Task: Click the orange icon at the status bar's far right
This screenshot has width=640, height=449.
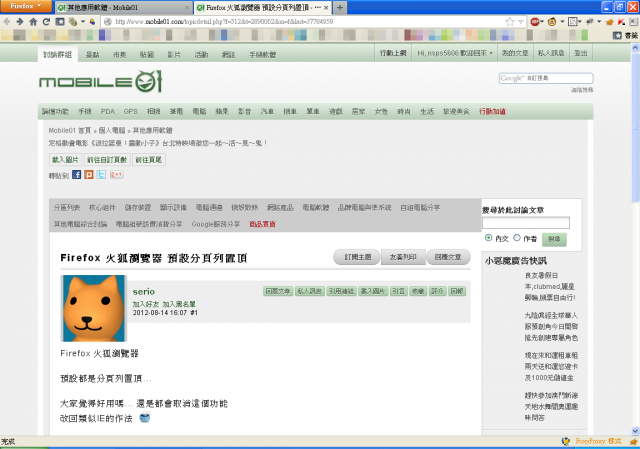Action: [633, 442]
